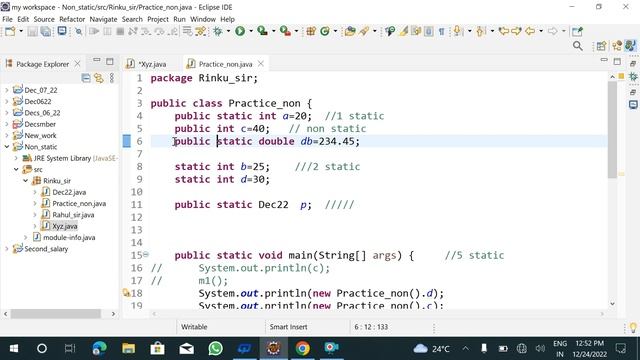This screenshot has width=640, height=360.
Task: Toggle Link with Editor in Package Explorer
Action: (x=99, y=78)
